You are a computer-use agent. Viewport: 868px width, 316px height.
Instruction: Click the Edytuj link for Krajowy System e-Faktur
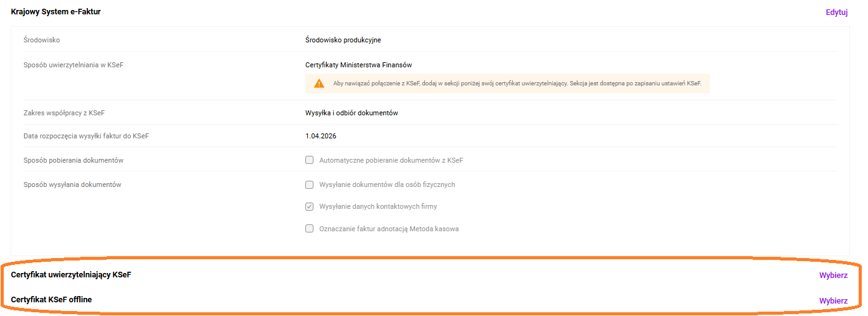[x=836, y=12]
